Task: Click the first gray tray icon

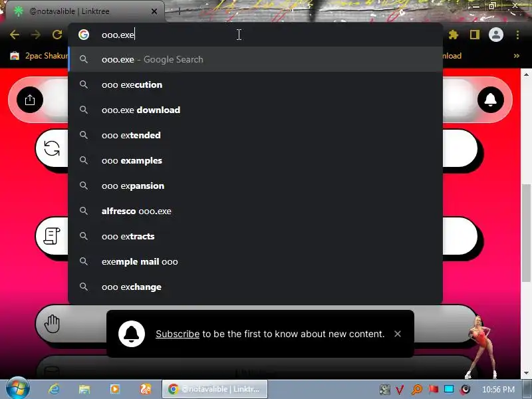Action: tap(385, 390)
